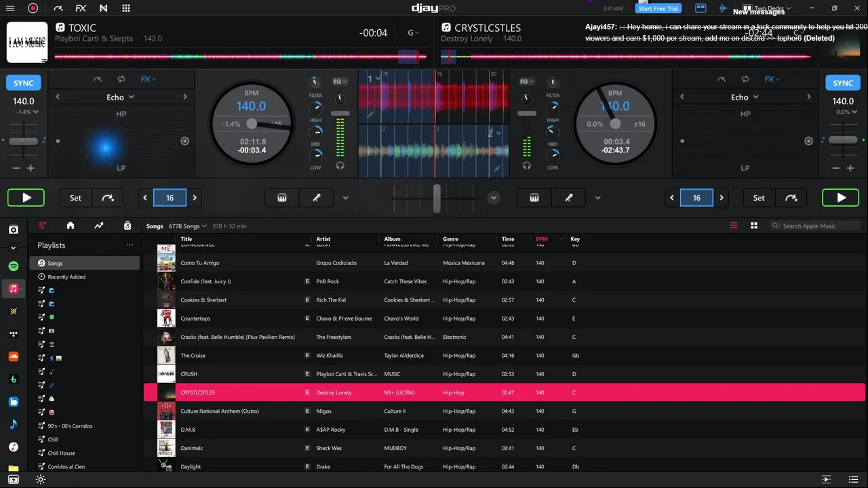
Task: Click the audio waveform icon in title bar
Action: [723, 8]
